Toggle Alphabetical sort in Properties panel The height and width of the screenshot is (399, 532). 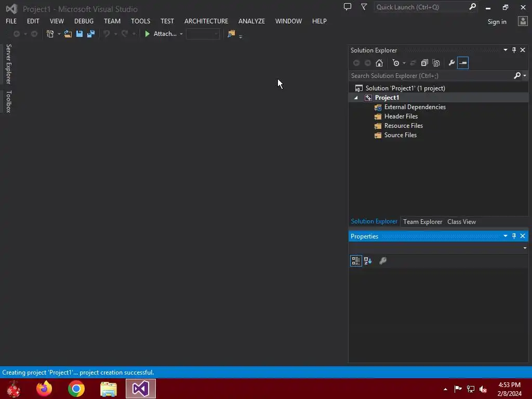tap(368, 261)
